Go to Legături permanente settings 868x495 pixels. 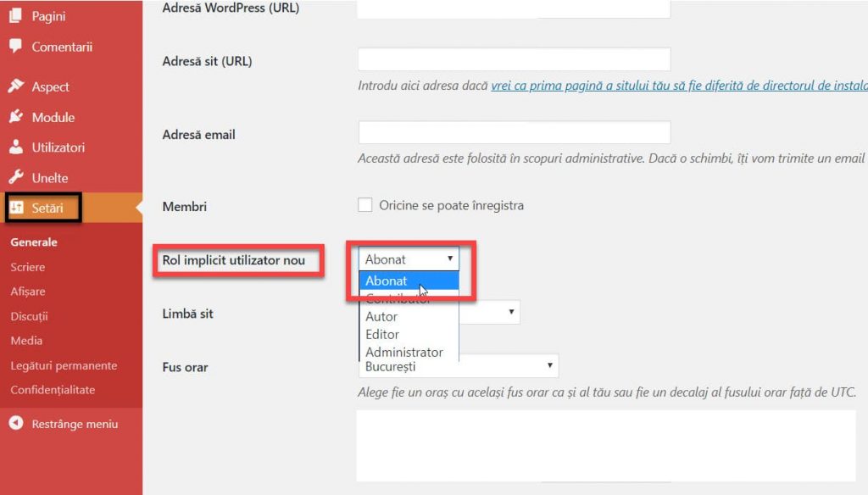(x=64, y=365)
